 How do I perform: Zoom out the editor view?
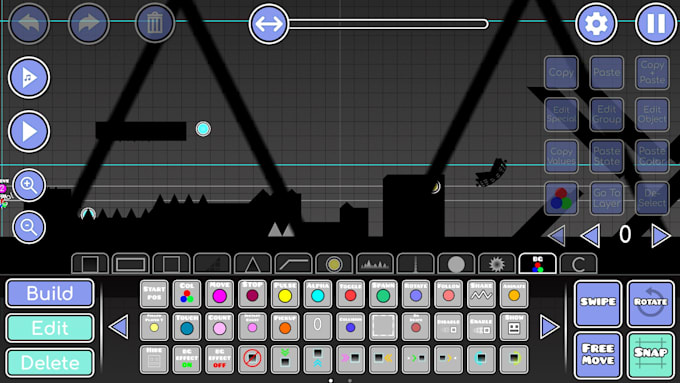29,227
